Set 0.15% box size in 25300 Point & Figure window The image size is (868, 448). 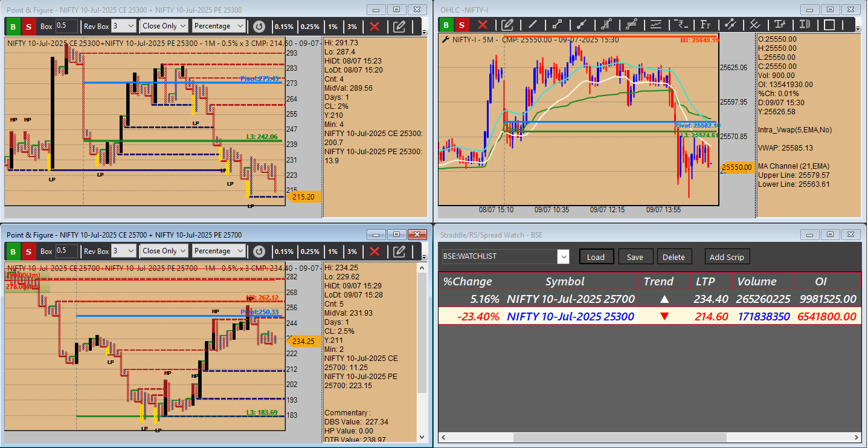coord(284,27)
